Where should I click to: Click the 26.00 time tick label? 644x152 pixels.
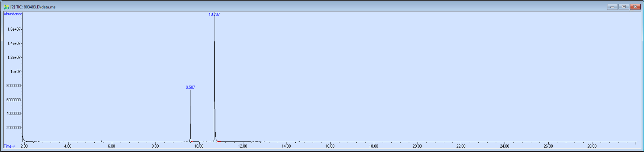(548, 146)
